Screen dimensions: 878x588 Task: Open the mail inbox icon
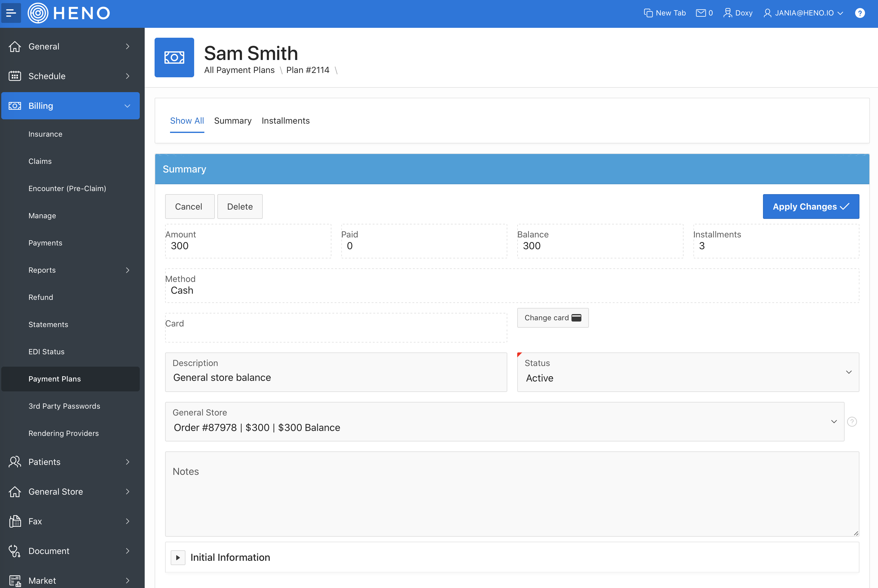[x=700, y=13]
